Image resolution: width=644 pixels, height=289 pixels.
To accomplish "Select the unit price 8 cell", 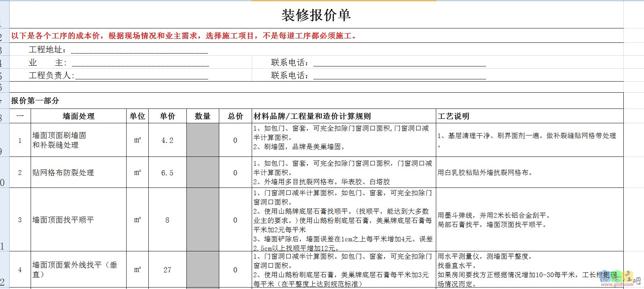I will pyautogui.click(x=167, y=220).
